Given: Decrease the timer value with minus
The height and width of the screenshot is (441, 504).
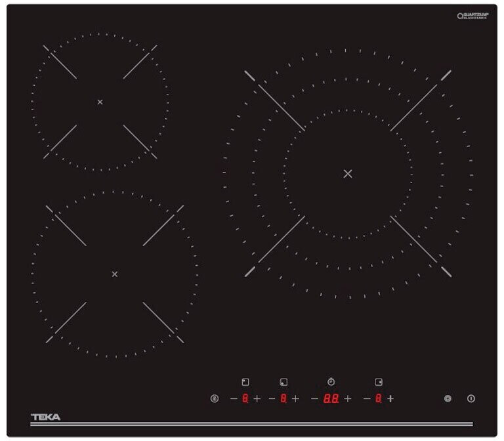Looking at the screenshot, I should point(314,398).
